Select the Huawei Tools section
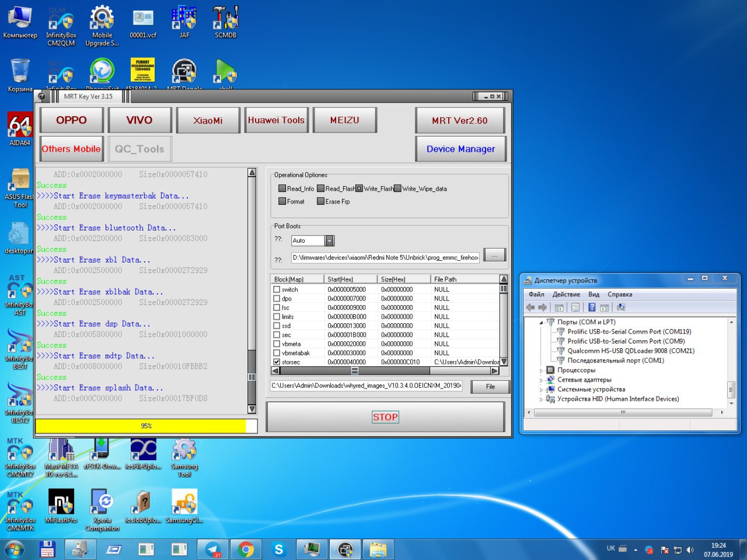The image size is (747, 560). coord(276,120)
